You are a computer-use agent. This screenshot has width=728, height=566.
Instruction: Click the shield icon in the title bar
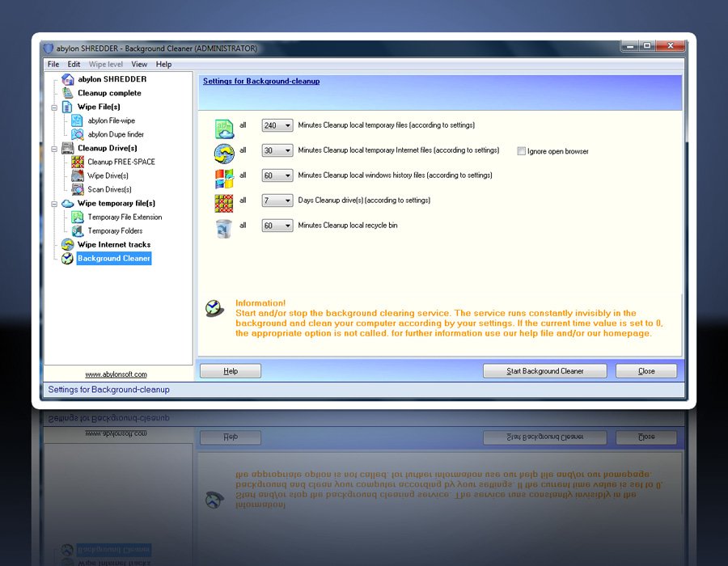point(49,49)
